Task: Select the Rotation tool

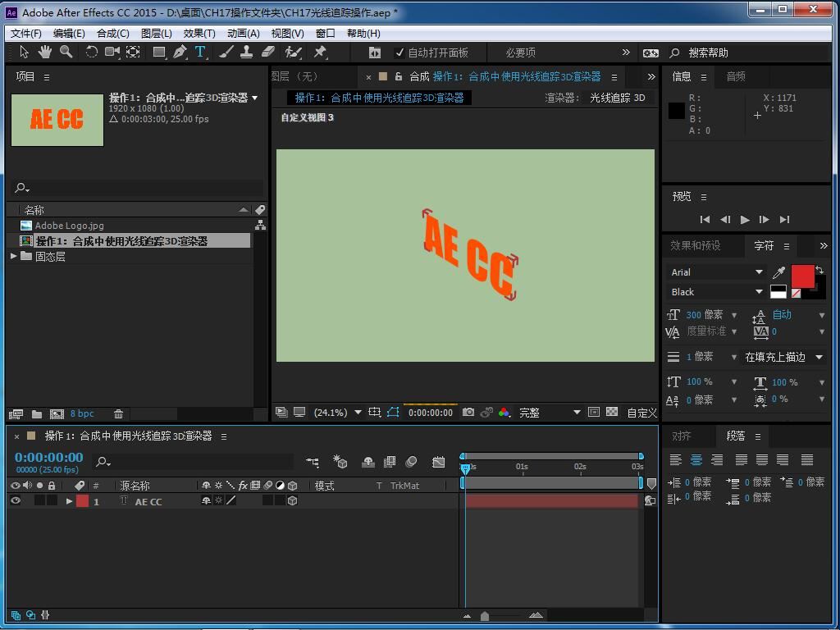Action: [91, 52]
